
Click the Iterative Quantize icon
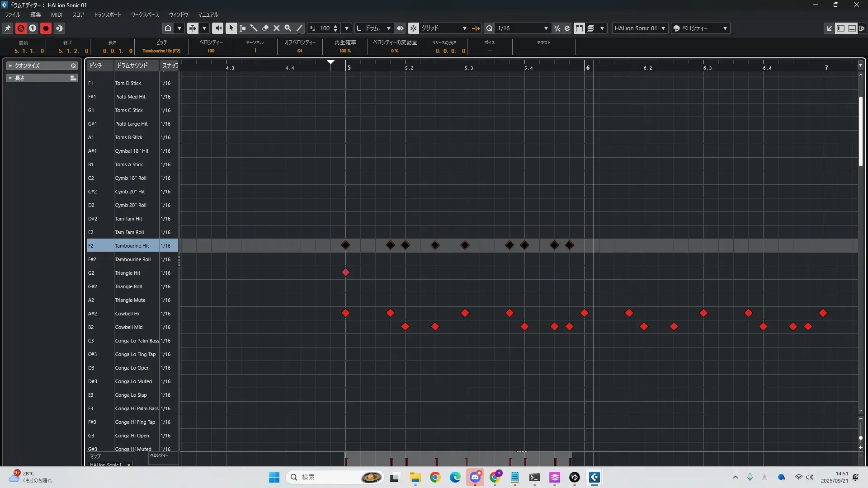tap(557, 28)
